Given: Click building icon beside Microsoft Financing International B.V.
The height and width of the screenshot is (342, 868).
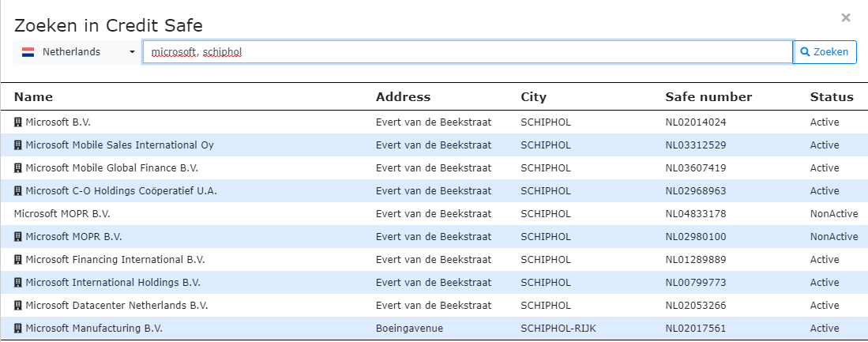Looking at the screenshot, I should (x=18, y=260).
